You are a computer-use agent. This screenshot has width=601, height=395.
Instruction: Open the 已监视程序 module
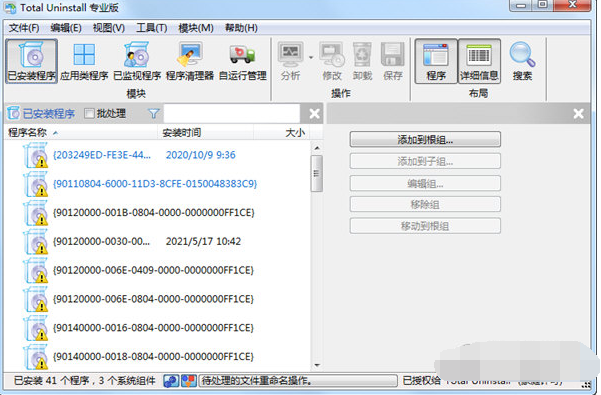click(137, 61)
